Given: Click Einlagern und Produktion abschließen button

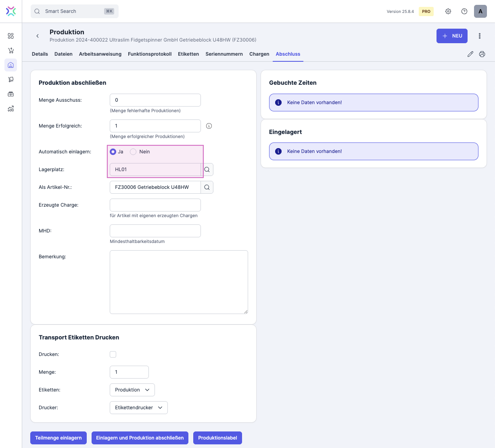Looking at the screenshot, I should tap(140, 438).
